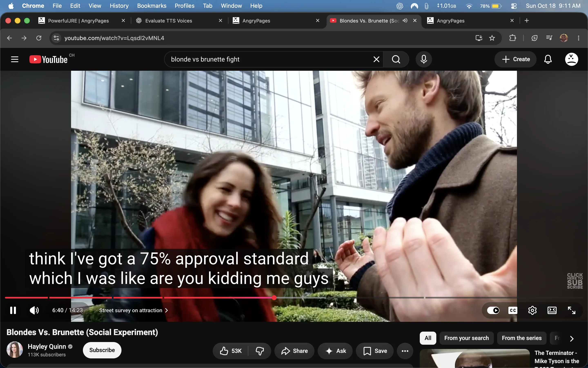Switch to theater mode
Viewport: 588px width, 368px height.
pyautogui.click(x=552, y=310)
